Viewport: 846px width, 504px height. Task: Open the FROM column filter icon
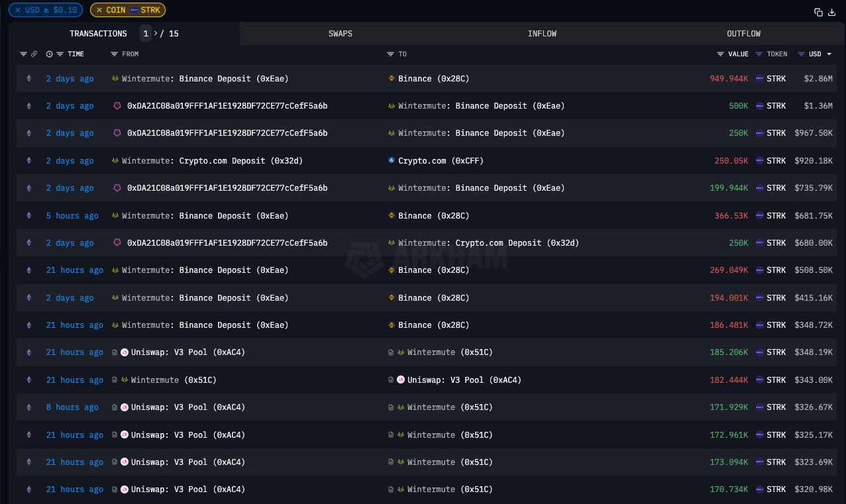coord(114,54)
